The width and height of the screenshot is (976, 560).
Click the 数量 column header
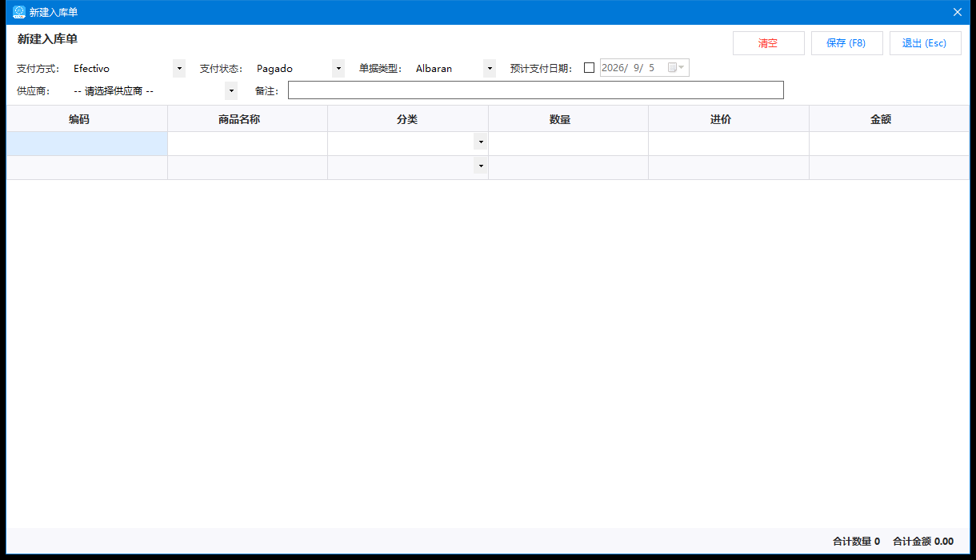(568, 119)
